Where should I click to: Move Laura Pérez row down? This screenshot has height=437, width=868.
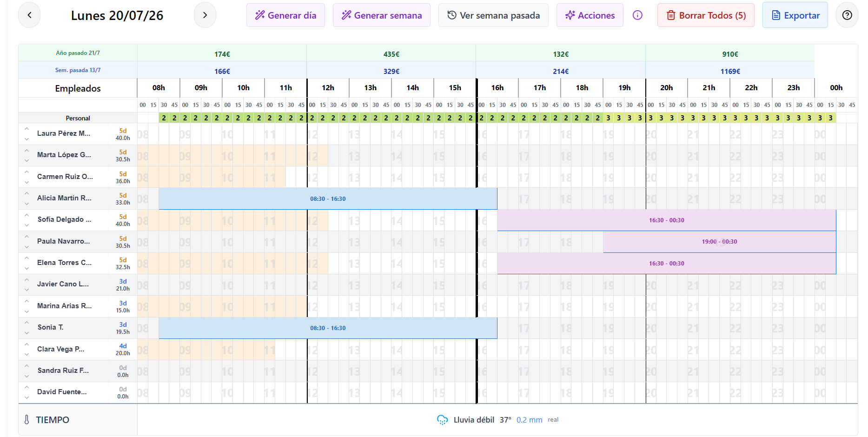(27, 139)
